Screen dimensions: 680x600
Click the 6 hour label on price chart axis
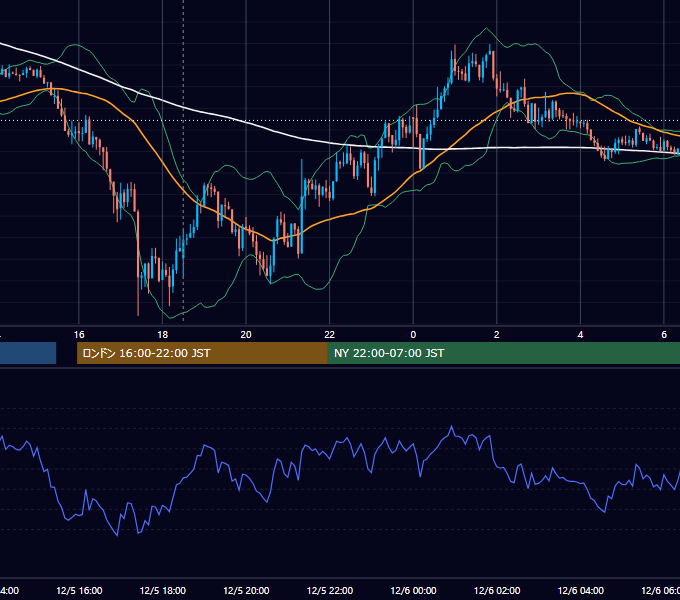point(664,335)
